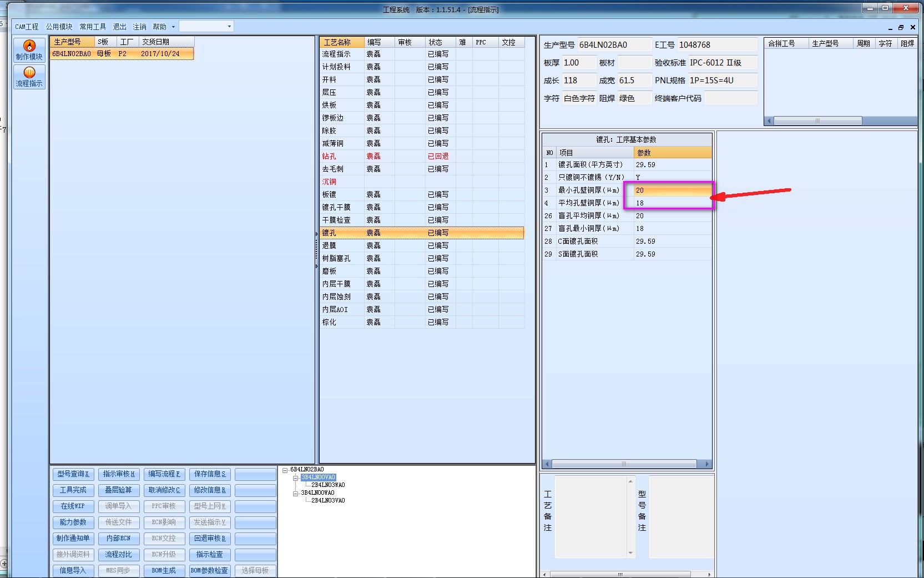Click the 保存信息S button
This screenshot has height=578, width=924.
coord(210,474)
